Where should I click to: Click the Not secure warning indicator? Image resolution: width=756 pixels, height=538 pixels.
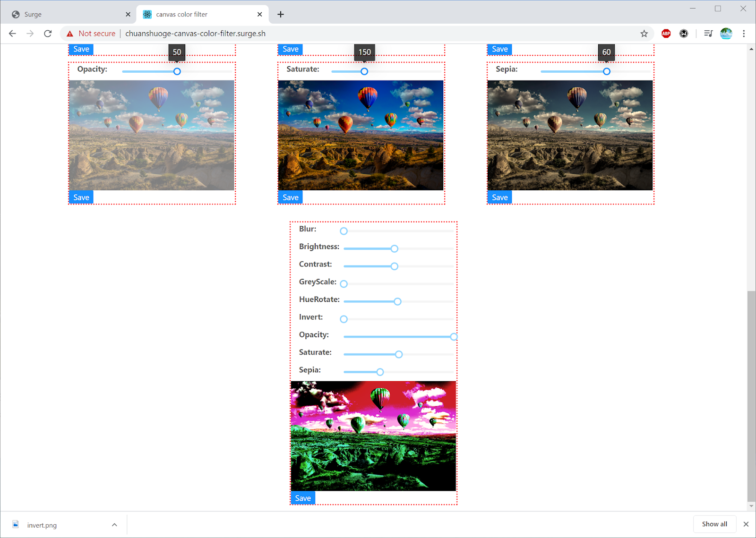coord(91,33)
